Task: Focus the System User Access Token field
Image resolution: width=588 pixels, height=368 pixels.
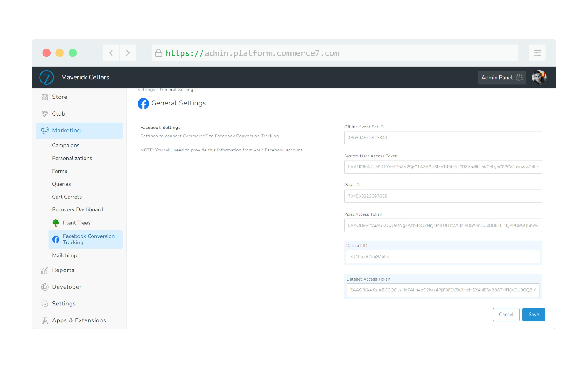Action: click(443, 167)
